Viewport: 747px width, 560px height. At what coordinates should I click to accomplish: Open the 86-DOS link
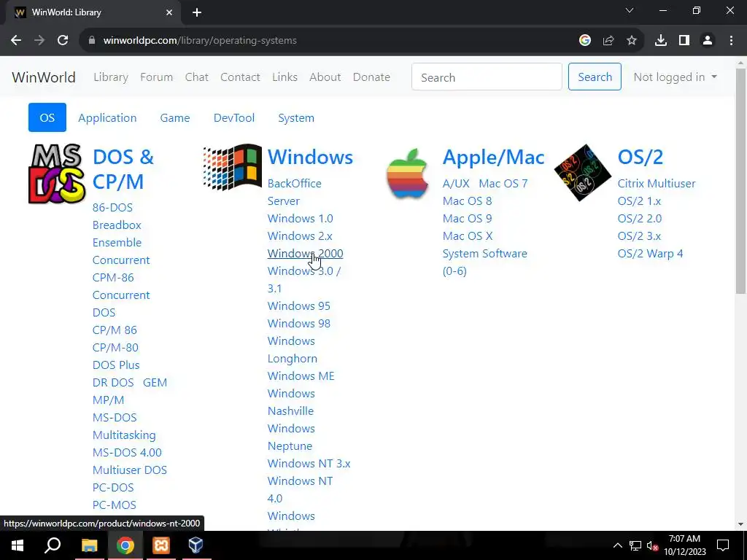click(x=112, y=207)
